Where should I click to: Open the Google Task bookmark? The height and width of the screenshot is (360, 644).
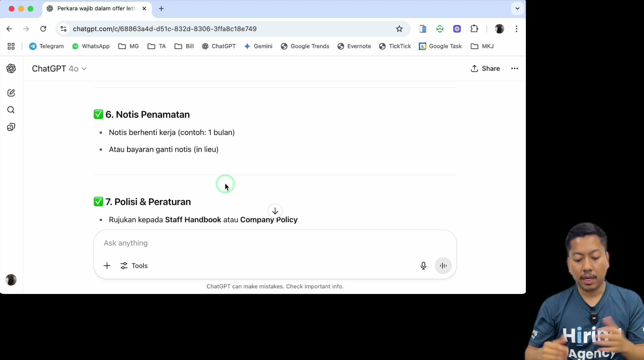coord(440,46)
